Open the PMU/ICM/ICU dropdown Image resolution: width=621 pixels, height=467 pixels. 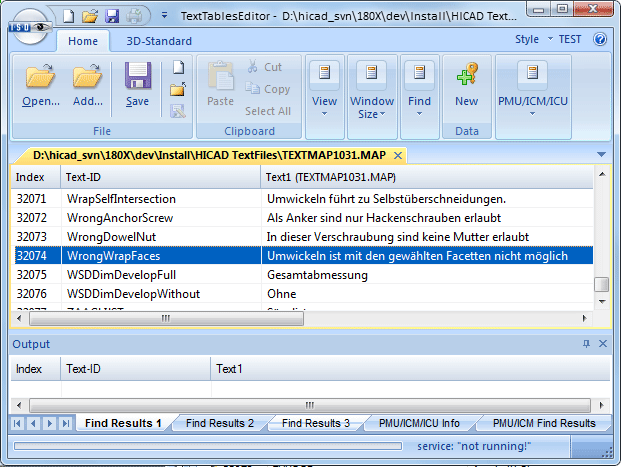tap(532, 90)
